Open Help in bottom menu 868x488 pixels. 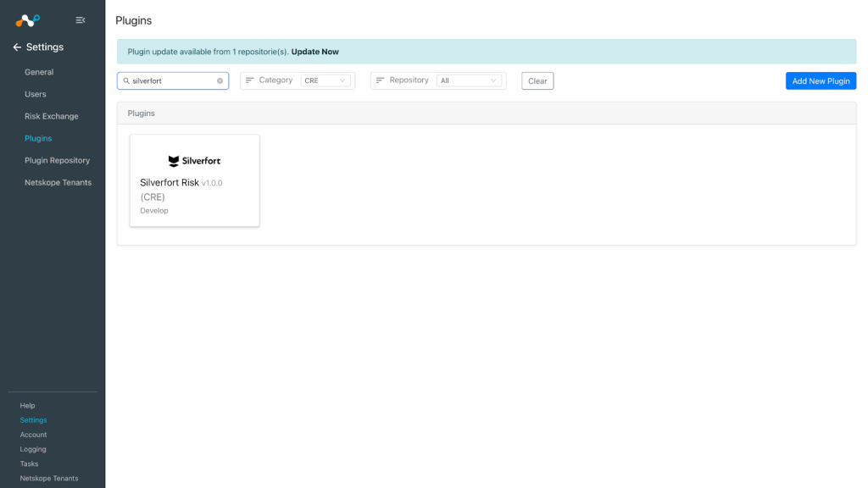(x=27, y=406)
